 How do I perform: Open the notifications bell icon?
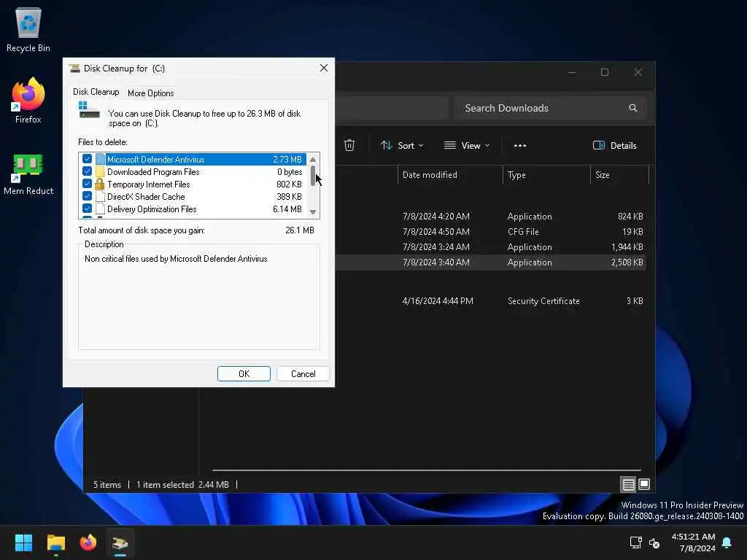[727, 542]
